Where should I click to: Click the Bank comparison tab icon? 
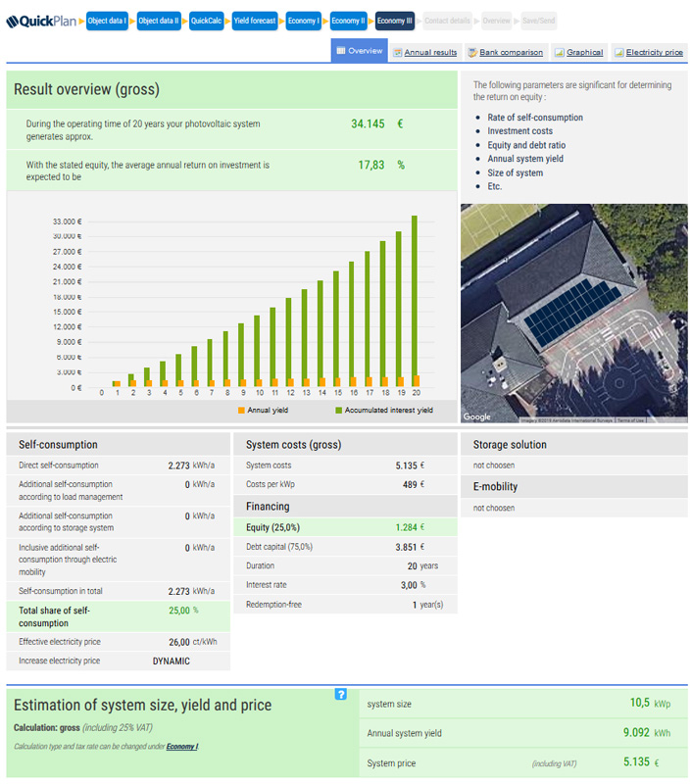click(472, 53)
